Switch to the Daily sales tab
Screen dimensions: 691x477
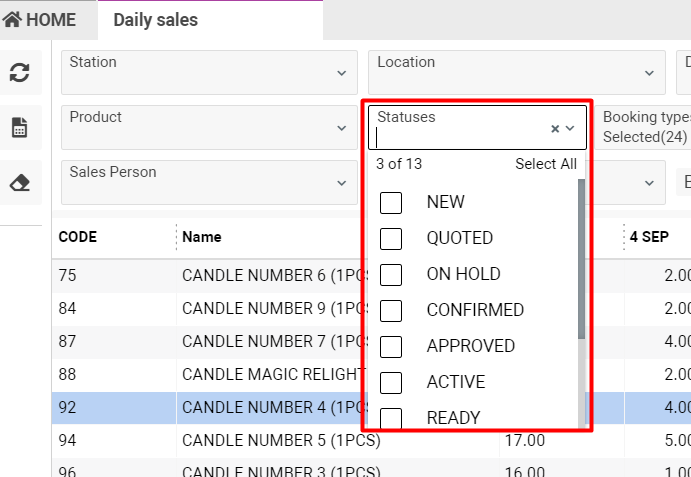pyautogui.click(x=155, y=20)
